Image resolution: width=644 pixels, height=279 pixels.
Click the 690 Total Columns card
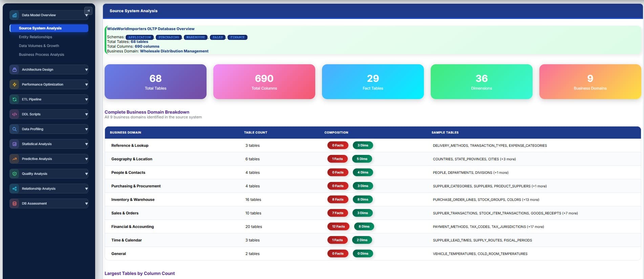tap(264, 82)
